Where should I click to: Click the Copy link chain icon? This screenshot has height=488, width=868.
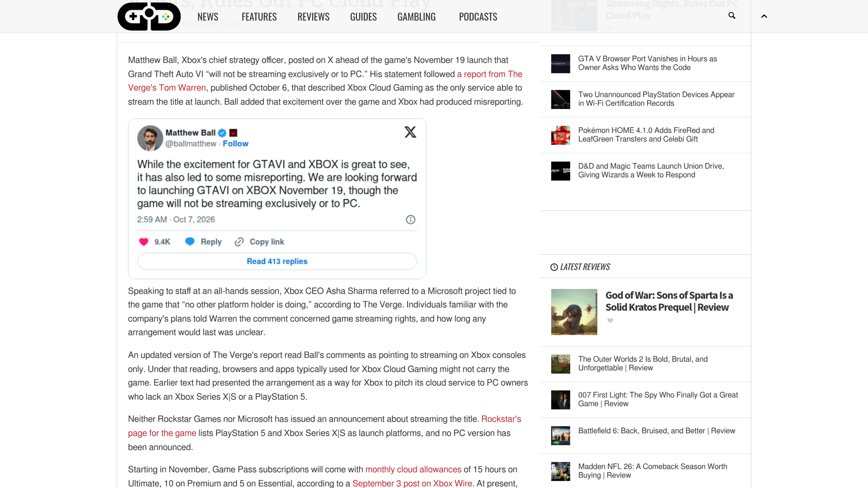pos(239,242)
